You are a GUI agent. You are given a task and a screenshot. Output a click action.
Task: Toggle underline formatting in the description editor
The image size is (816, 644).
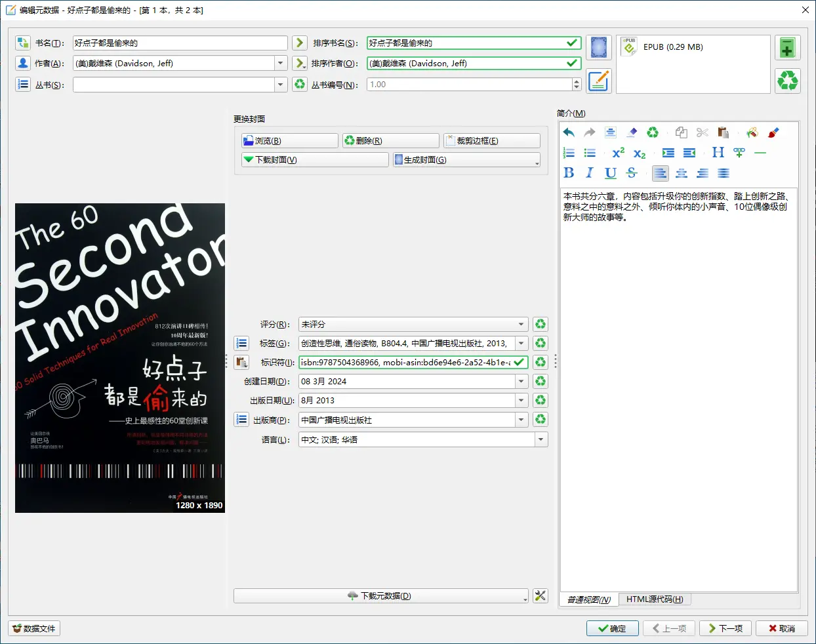[611, 173]
